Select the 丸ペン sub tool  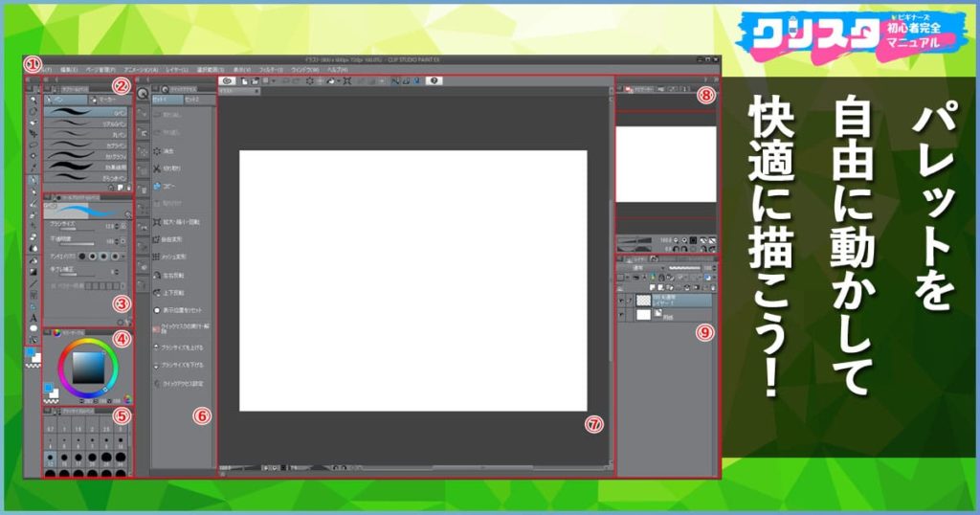85,134
